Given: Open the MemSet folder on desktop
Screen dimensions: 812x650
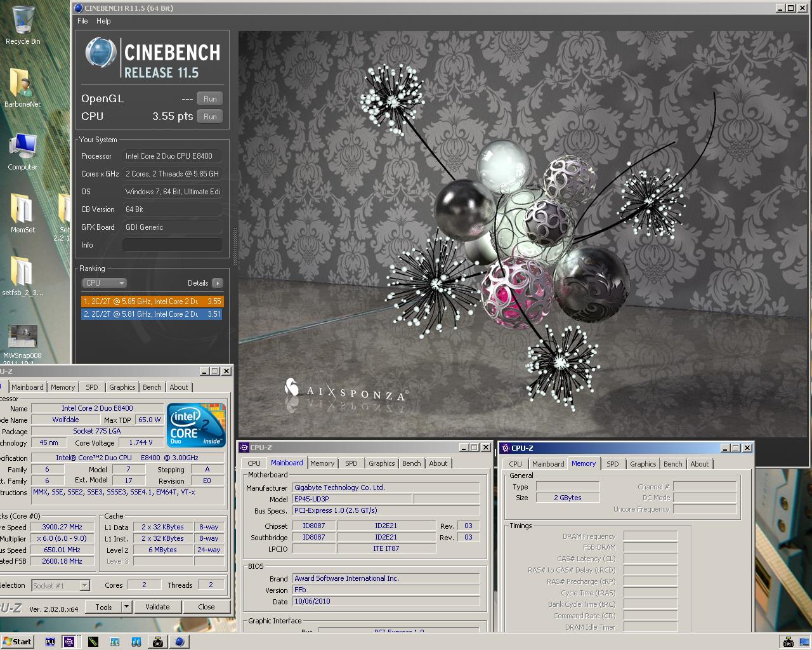Looking at the screenshot, I should [x=23, y=213].
